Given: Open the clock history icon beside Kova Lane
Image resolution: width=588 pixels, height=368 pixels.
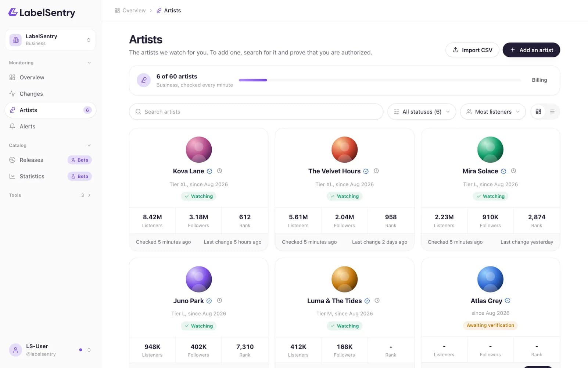Looking at the screenshot, I should pyautogui.click(x=219, y=171).
